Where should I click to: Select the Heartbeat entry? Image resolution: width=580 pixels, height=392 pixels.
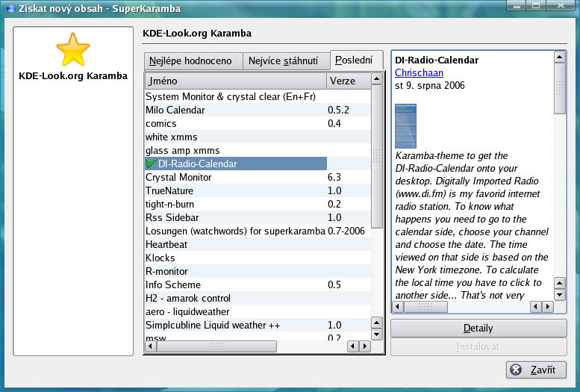258,244
